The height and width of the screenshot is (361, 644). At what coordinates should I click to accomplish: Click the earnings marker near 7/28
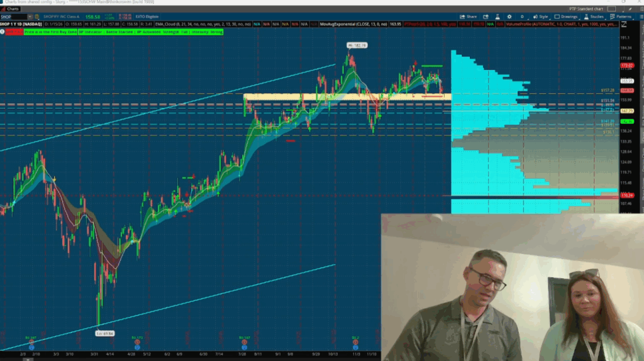(243, 342)
